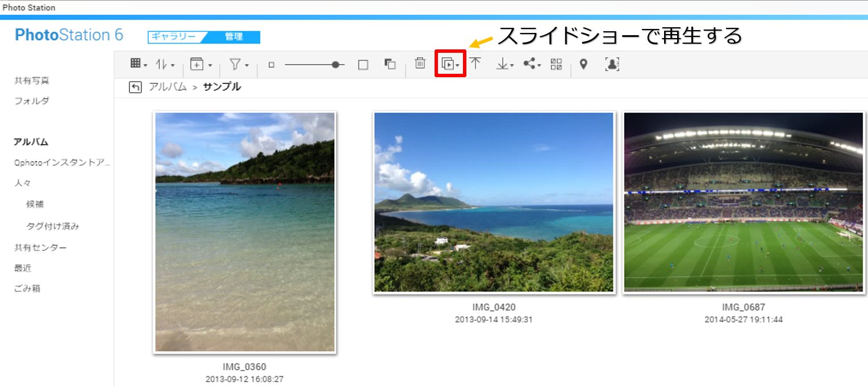Viewport: 868px width, 386px height.
Task: Open ごみ箱 in the sidebar
Action: (x=27, y=288)
